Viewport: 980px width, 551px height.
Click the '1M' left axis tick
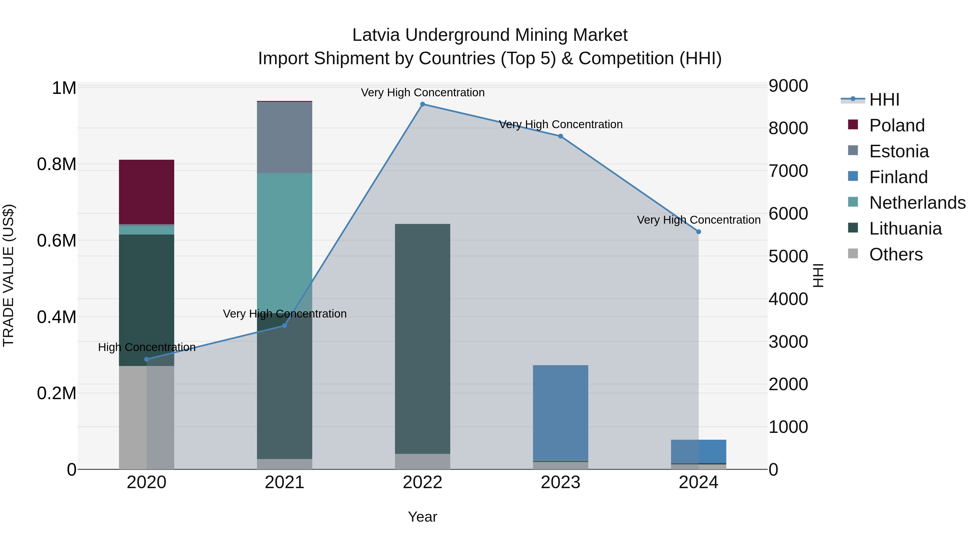pos(64,88)
